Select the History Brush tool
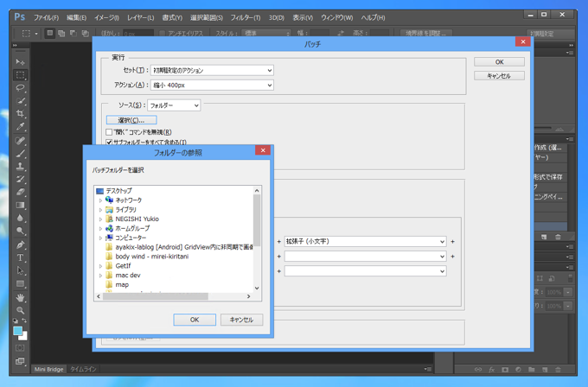The width and height of the screenshot is (588, 387). (x=20, y=179)
